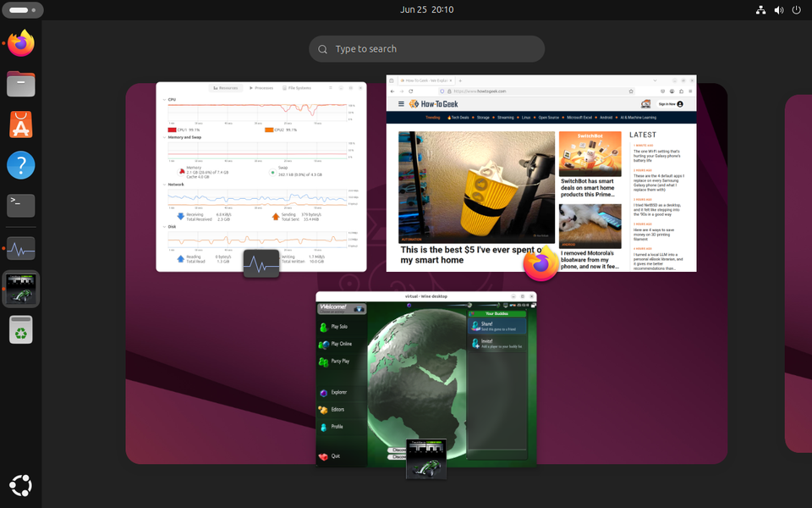Screen dimensions: 812x508
Task: Bookmark page with the star icon
Action: click(631, 91)
